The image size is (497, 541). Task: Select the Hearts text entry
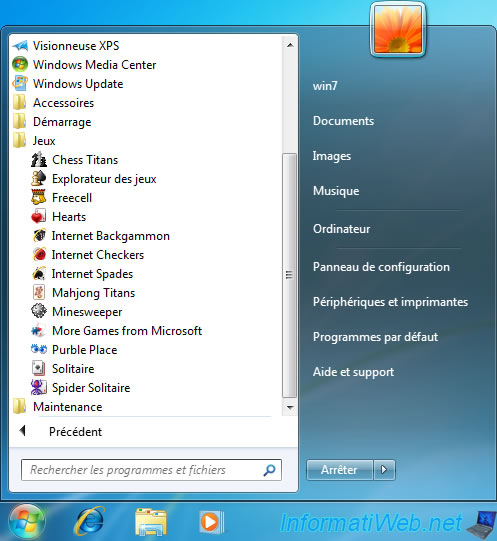69,217
